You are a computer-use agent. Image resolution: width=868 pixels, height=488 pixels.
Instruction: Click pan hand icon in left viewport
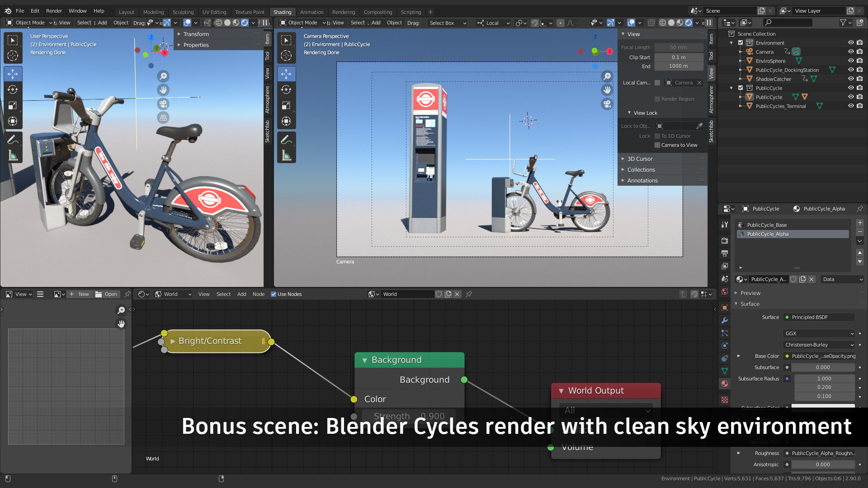tap(163, 90)
